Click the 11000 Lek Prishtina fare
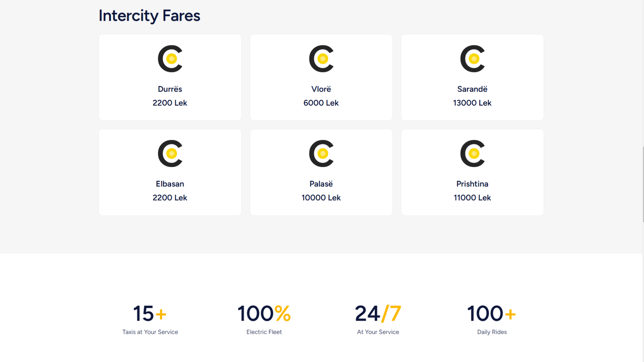The height and width of the screenshot is (362, 644). coord(472,197)
